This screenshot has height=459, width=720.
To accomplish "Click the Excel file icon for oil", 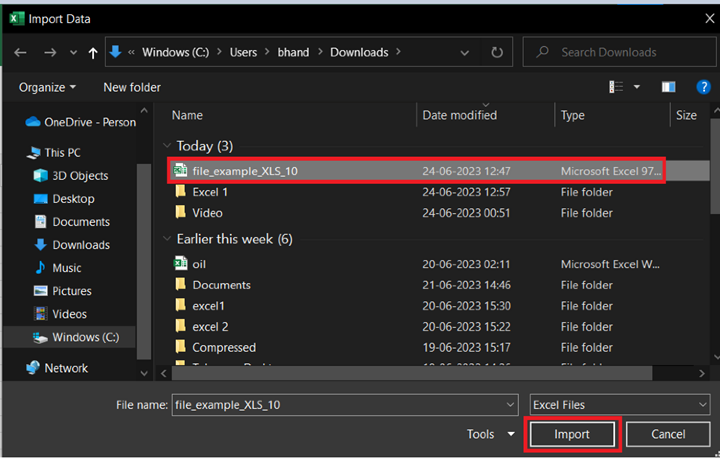I will coord(181,264).
